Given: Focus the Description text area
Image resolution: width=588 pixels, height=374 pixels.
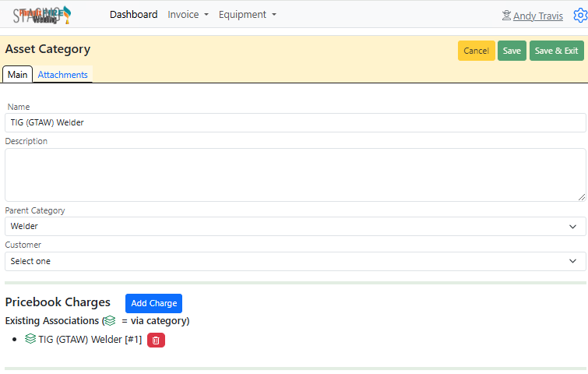Looking at the screenshot, I should pyautogui.click(x=295, y=175).
